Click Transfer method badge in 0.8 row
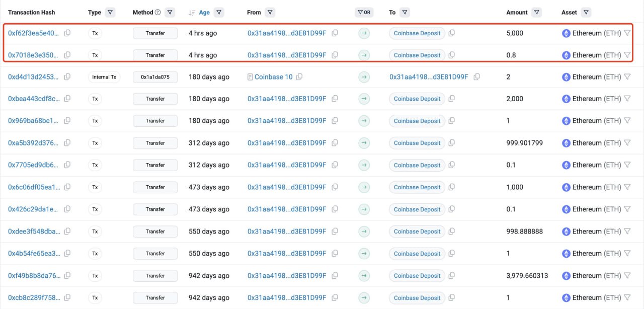 click(155, 55)
